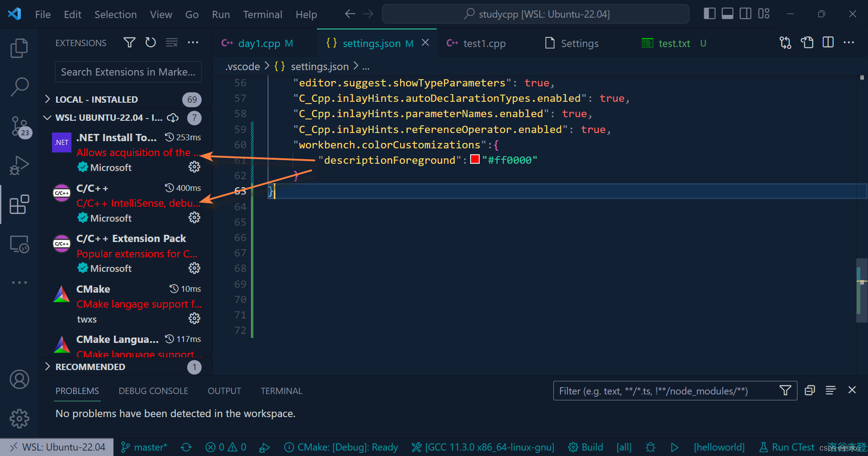
Task: Open the Selection menu
Action: point(115,14)
